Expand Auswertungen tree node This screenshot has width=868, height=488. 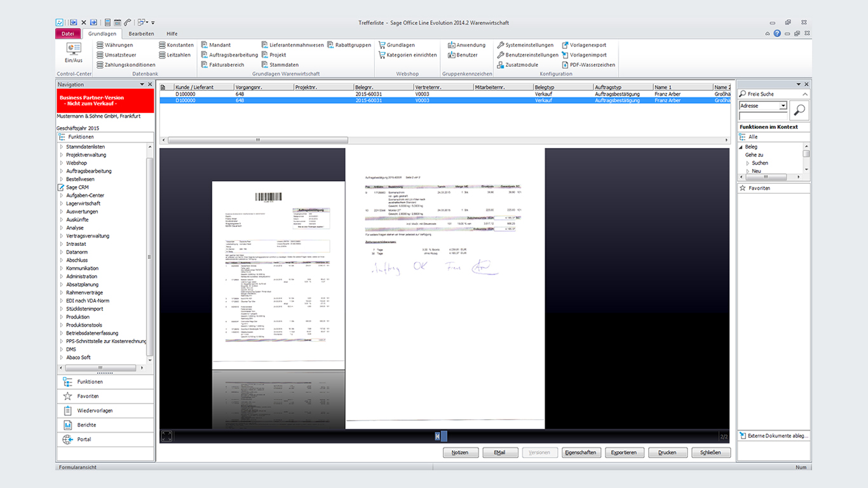pyautogui.click(x=62, y=212)
